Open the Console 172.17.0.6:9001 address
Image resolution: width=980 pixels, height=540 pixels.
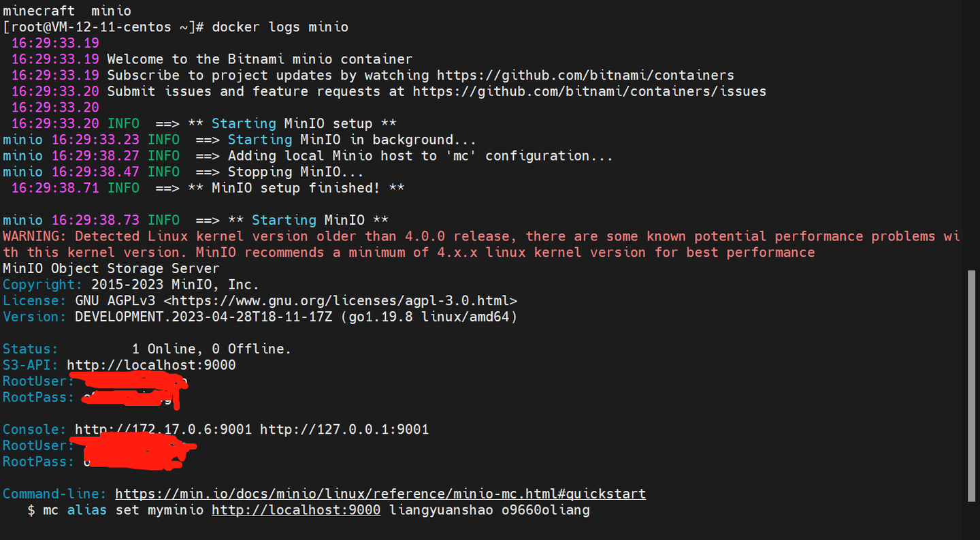pos(163,430)
